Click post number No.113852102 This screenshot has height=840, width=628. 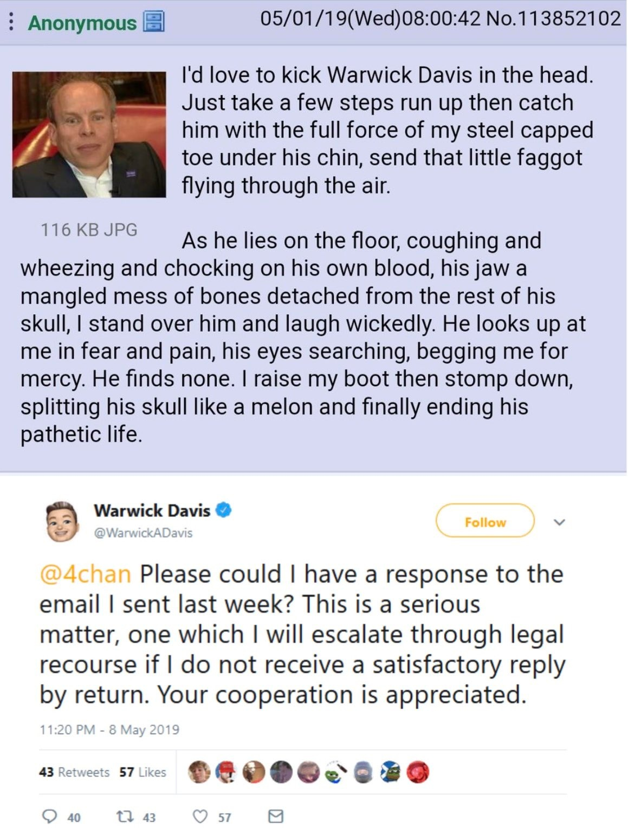(553, 19)
